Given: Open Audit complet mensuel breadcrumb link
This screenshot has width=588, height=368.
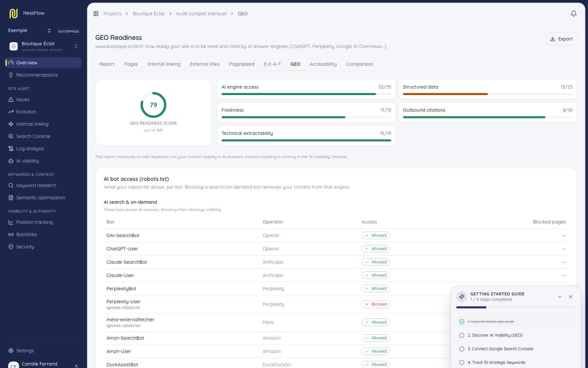Looking at the screenshot, I should click(201, 13).
